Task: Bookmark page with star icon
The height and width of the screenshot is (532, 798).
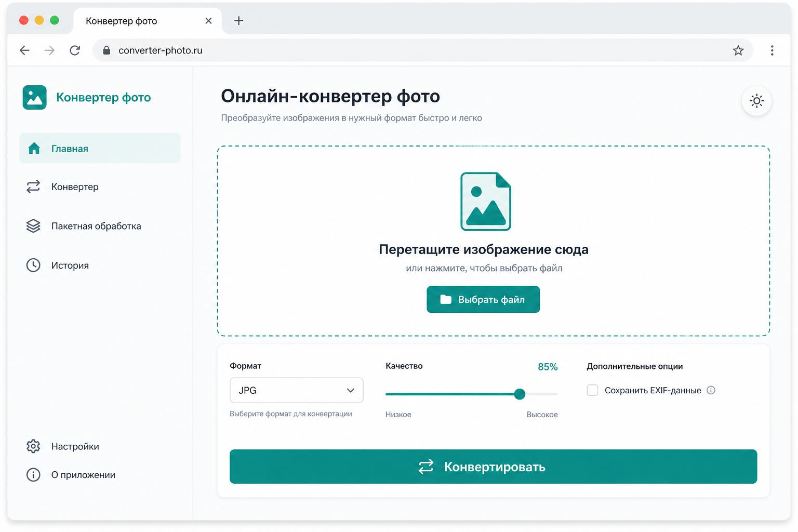Action: tap(738, 50)
